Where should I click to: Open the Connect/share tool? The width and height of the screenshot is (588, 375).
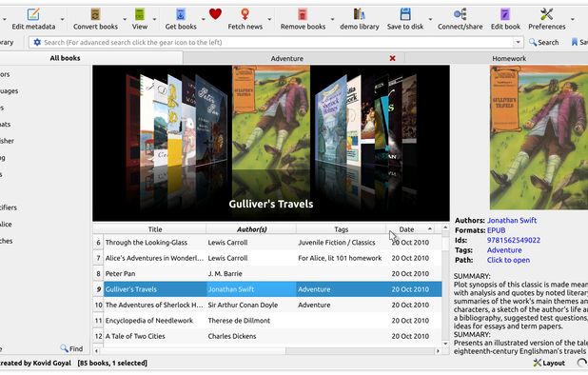461,19
